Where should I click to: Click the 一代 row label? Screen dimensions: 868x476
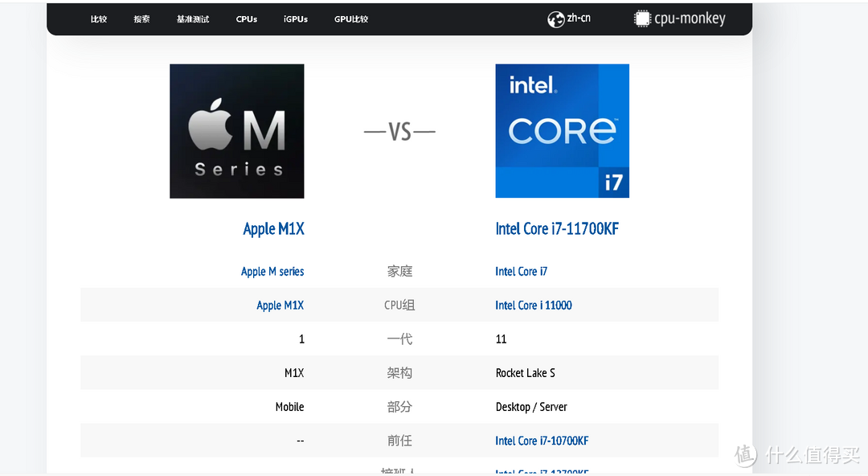click(x=399, y=339)
